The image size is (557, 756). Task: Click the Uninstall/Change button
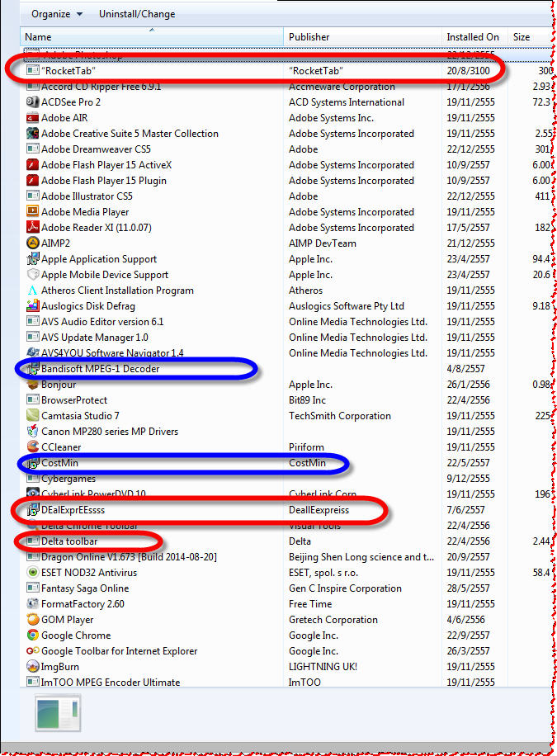point(137,14)
